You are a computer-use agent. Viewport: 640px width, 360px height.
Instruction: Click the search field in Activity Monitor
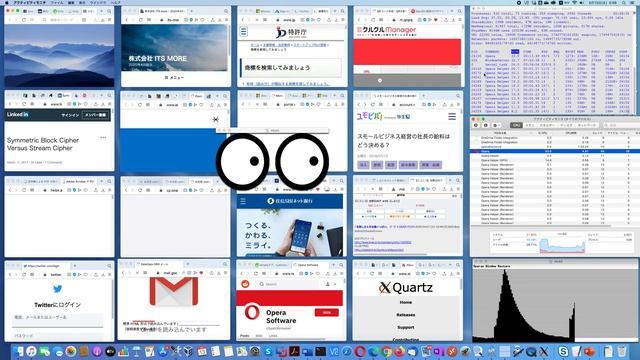pos(622,125)
